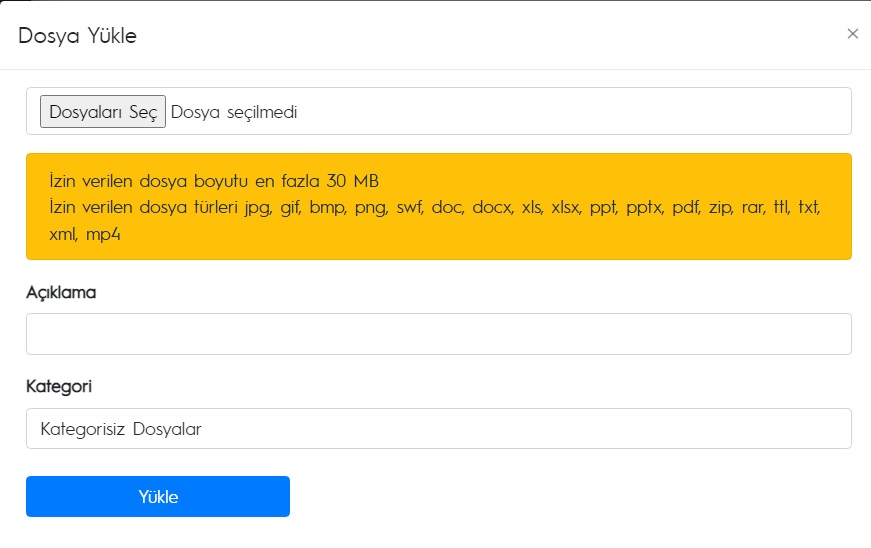Image resolution: width=871 pixels, height=548 pixels.
Task: Click the Açıklama field label
Action: point(61,293)
